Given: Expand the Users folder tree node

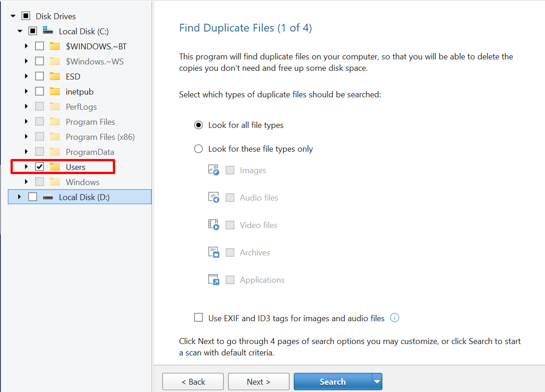Looking at the screenshot, I should click(x=26, y=167).
